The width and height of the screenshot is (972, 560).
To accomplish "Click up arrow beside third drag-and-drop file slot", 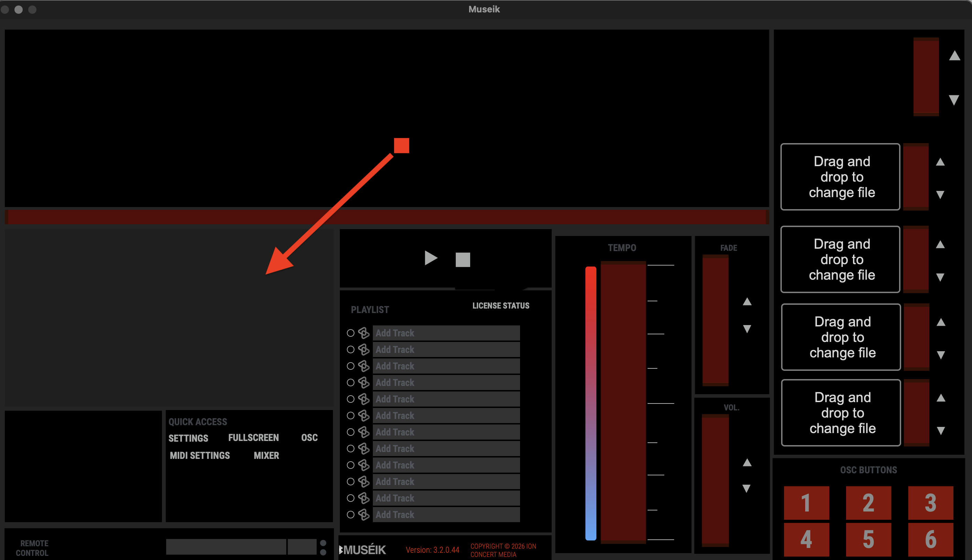I will click(941, 322).
